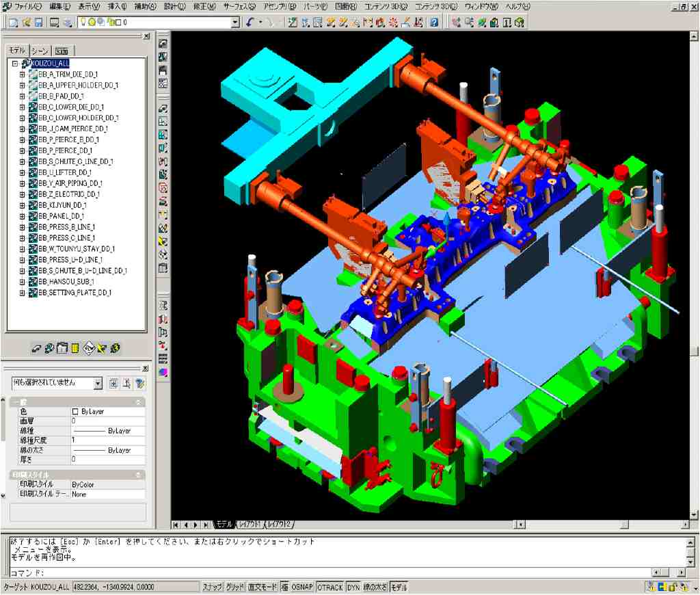This screenshot has width=700, height=595.
Task: Toggle OSNAP in the status bar
Action: point(302,587)
